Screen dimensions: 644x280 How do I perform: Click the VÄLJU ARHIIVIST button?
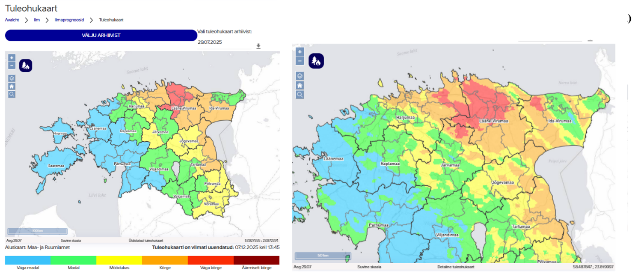[101, 35]
